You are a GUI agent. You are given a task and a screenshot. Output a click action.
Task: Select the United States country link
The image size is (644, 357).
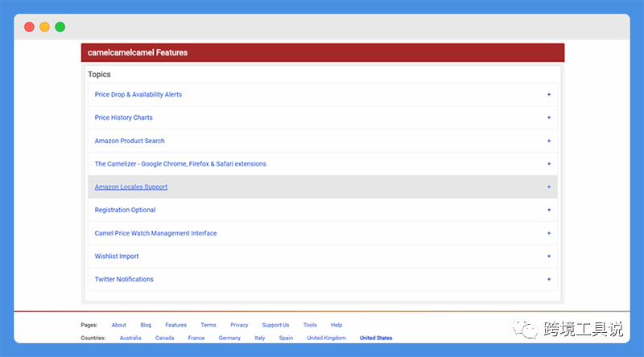[x=376, y=339]
